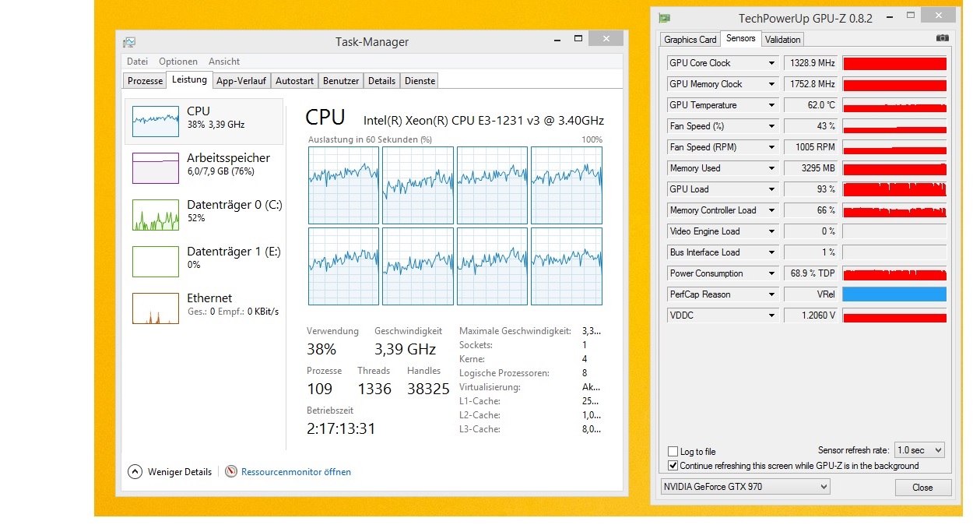This screenshot has width=980, height=525.
Task: Click the Weniger Details label
Action: 180,472
